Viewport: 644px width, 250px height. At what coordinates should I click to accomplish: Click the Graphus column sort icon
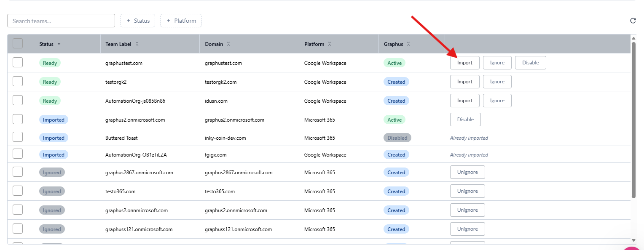coord(408,44)
